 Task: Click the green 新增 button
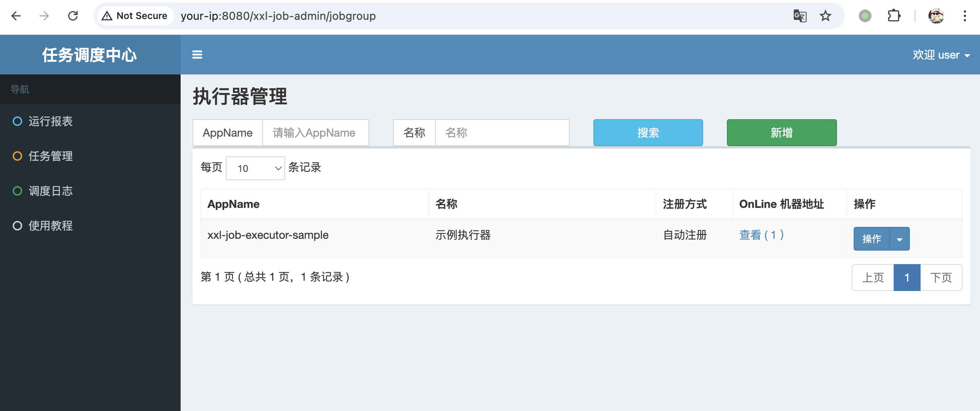[782, 133]
